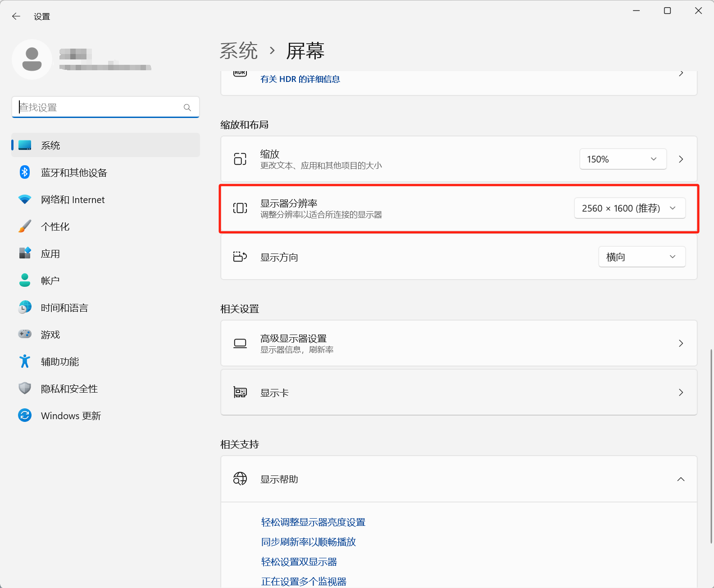Open 正在设置多个监视器 help link

click(304, 582)
